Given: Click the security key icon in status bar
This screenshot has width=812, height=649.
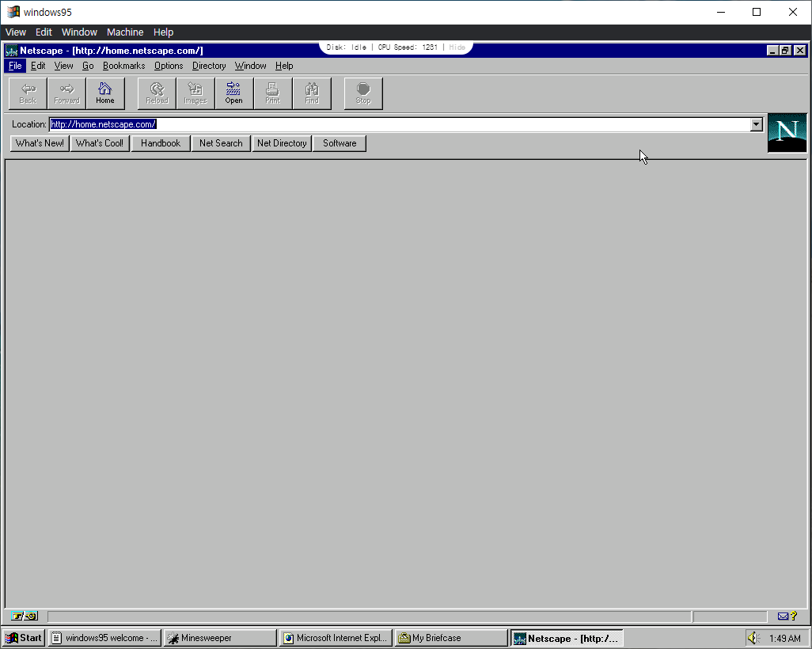Looking at the screenshot, I should (x=25, y=616).
